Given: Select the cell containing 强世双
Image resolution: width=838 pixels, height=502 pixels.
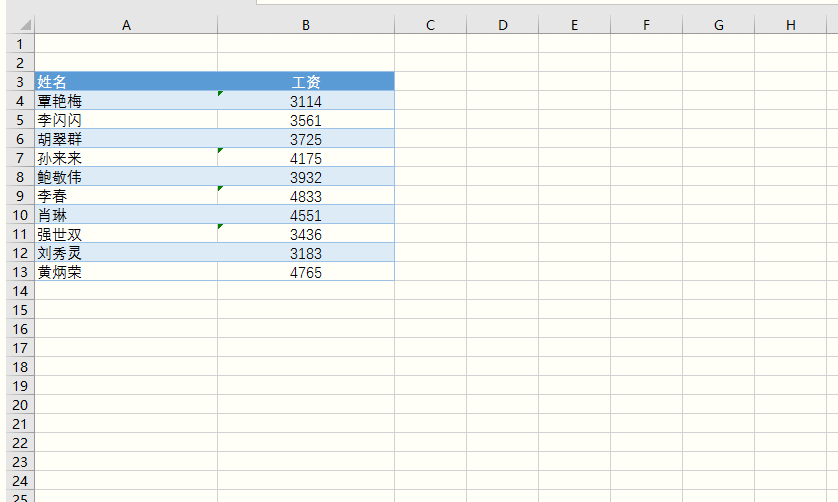Looking at the screenshot, I should [x=126, y=233].
